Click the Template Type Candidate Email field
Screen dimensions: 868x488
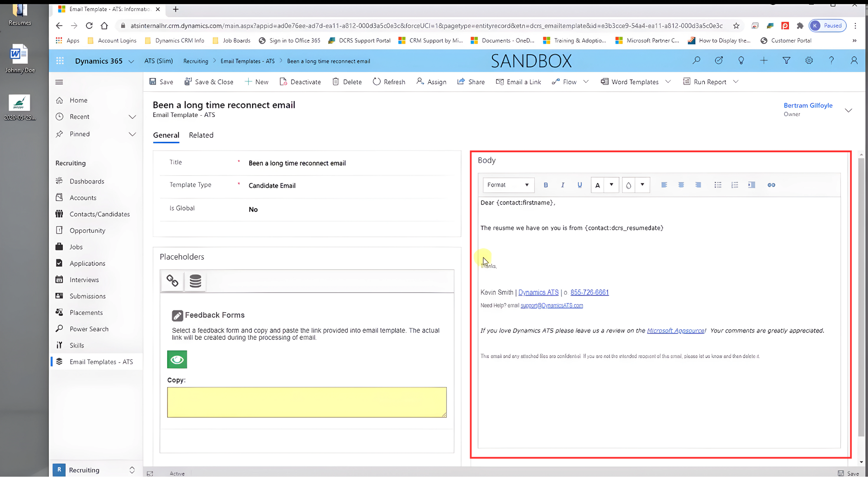tap(272, 186)
